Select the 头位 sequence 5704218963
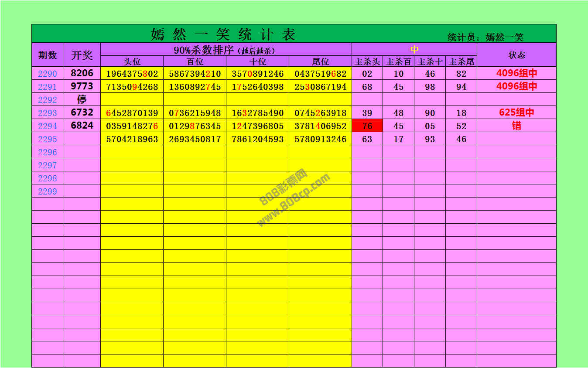This screenshot has width=588, height=368. (132, 139)
